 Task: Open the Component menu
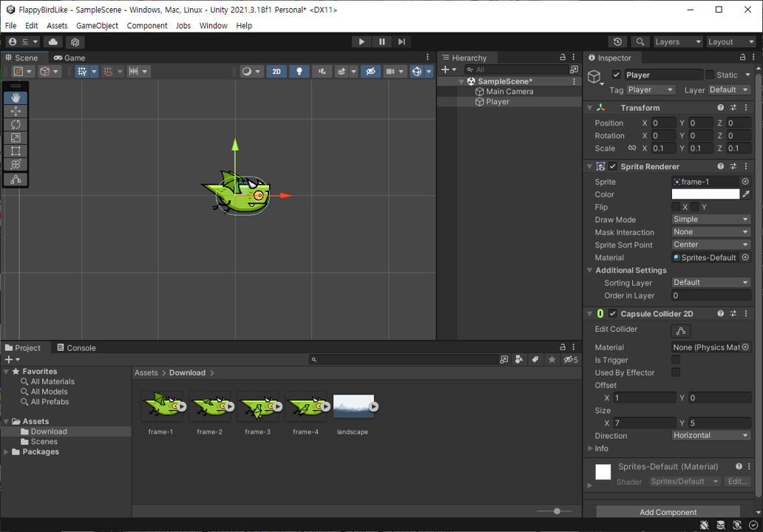147,26
